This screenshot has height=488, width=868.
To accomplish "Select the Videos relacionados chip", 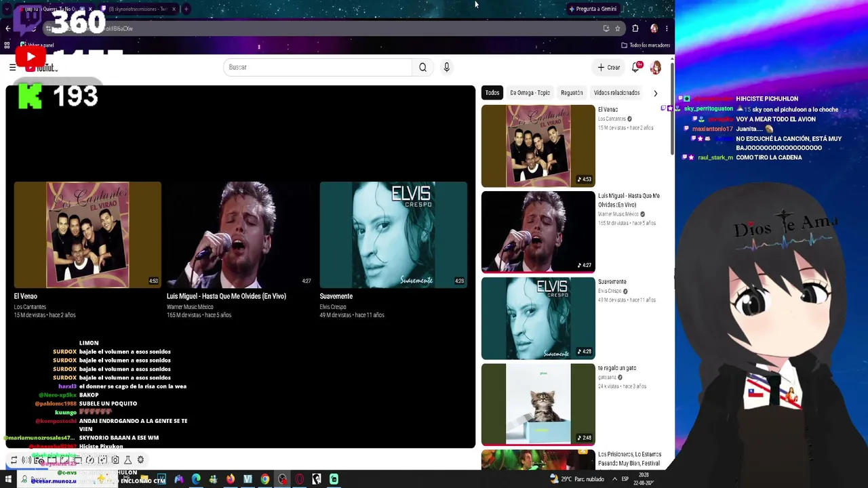I will tap(616, 93).
